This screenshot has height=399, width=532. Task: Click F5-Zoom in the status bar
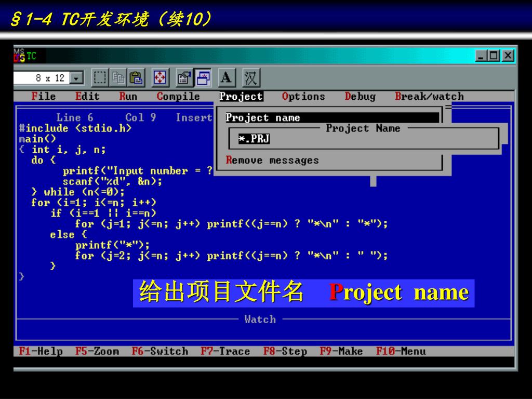[x=97, y=351]
